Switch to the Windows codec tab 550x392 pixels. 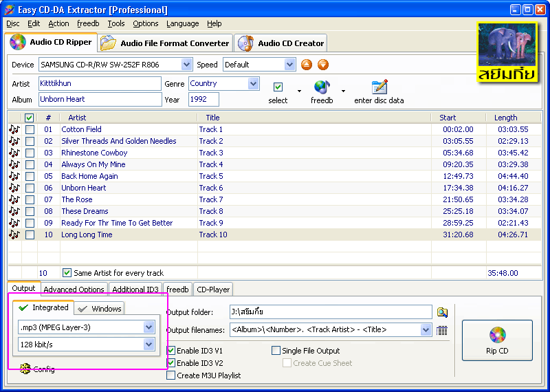pos(100,309)
